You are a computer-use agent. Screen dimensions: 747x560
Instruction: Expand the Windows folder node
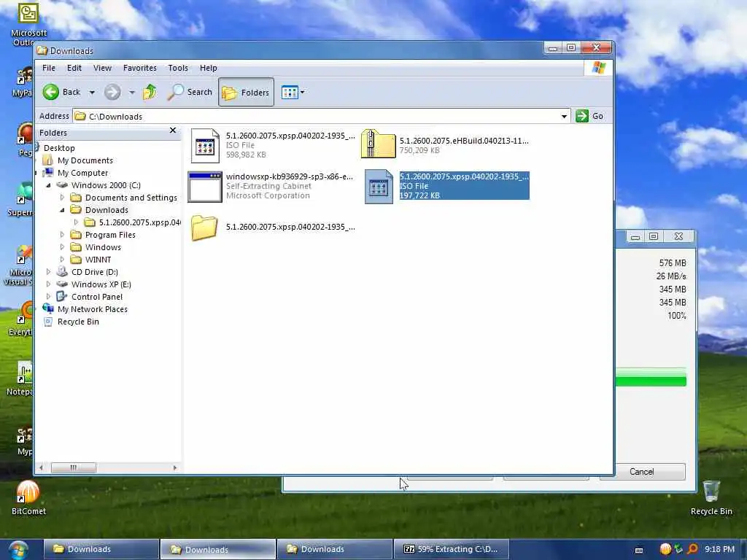[x=62, y=246]
